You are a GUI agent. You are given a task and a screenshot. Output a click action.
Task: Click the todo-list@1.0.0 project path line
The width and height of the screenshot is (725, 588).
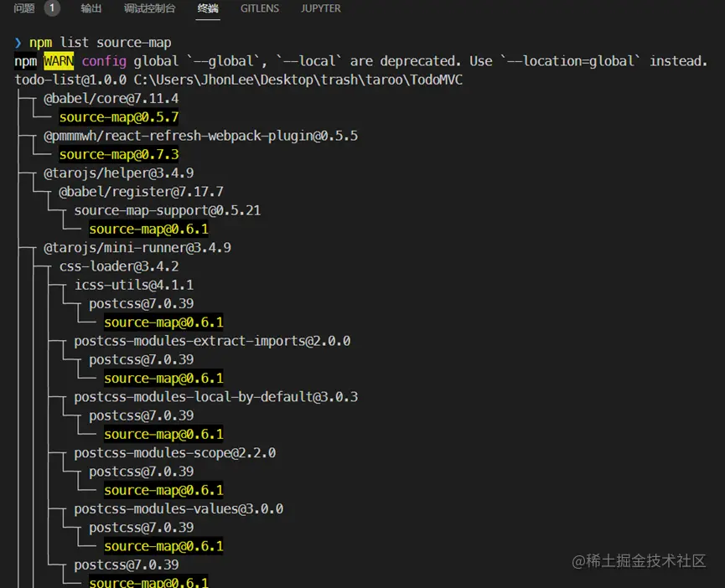tap(239, 80)
